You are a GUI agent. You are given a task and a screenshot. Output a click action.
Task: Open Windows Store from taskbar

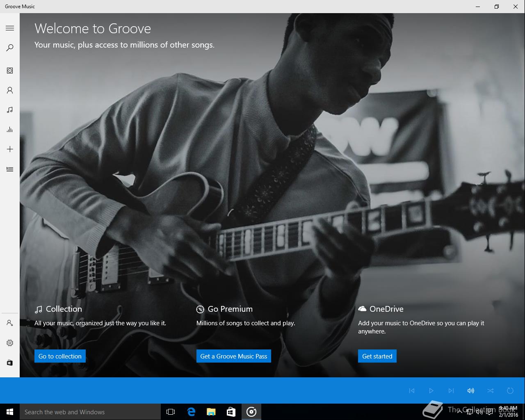pos(231,412)
